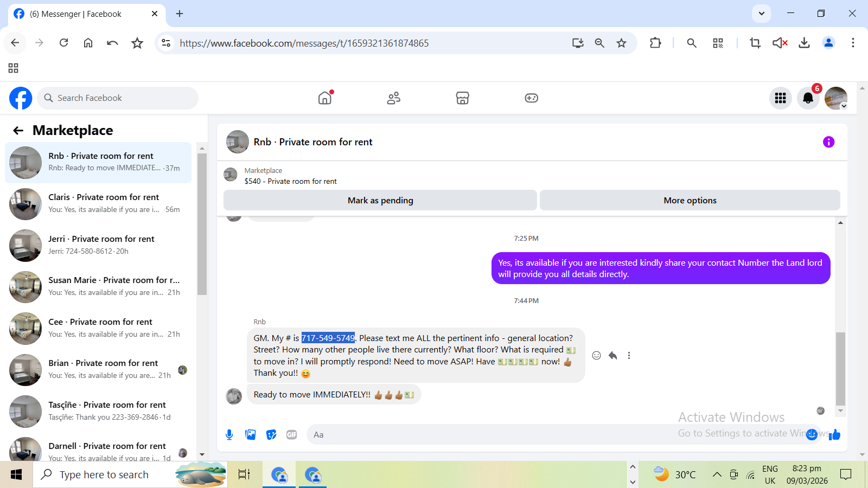Open the Windows Start menu
Screen dimensions: 868x488
tap(16, 474)
